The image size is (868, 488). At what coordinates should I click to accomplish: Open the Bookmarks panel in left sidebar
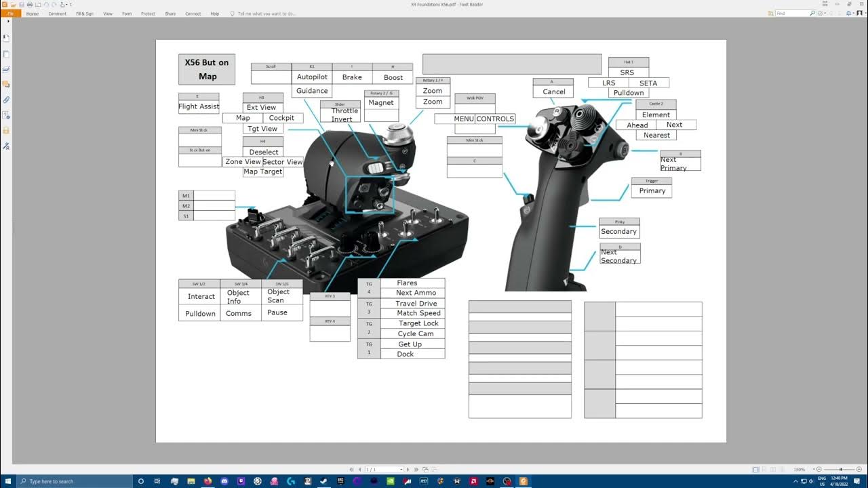click(6, 38)
